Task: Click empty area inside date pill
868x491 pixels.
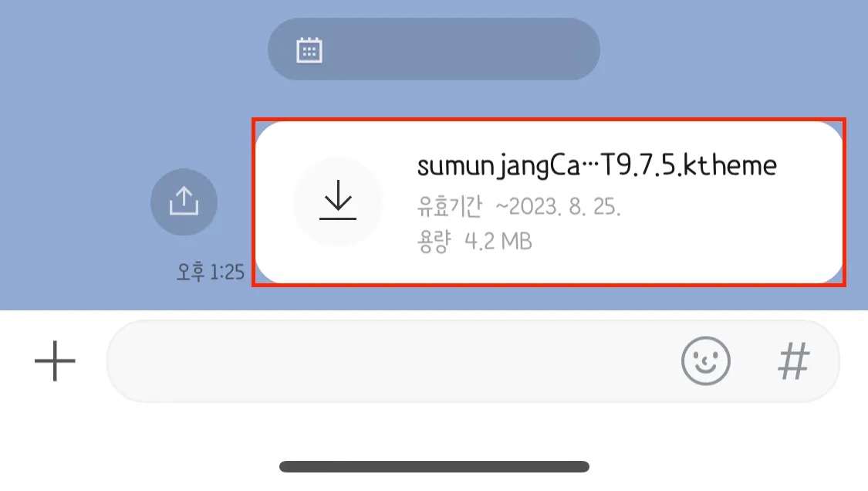Action: pyautogui.click(x=460, y=50)
